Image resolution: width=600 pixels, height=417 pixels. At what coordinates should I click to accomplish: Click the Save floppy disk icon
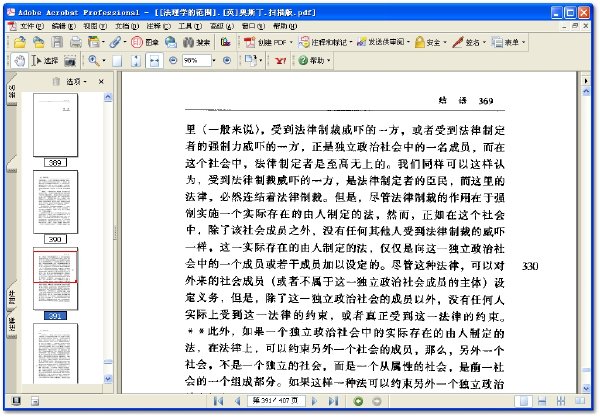tap(57, 42)
